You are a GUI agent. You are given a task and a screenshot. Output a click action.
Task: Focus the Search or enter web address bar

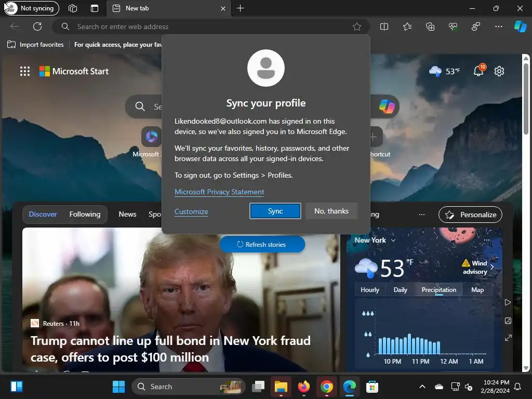tap(210, 26)
